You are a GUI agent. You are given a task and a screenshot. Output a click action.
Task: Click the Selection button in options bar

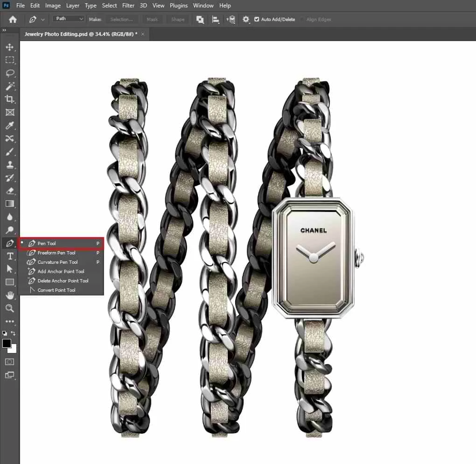pos(121,19)
